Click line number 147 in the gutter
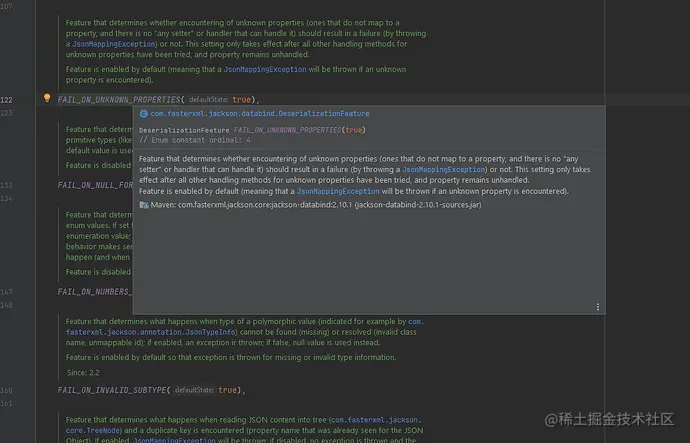This screenshot has height=443, width=690. 7,292
